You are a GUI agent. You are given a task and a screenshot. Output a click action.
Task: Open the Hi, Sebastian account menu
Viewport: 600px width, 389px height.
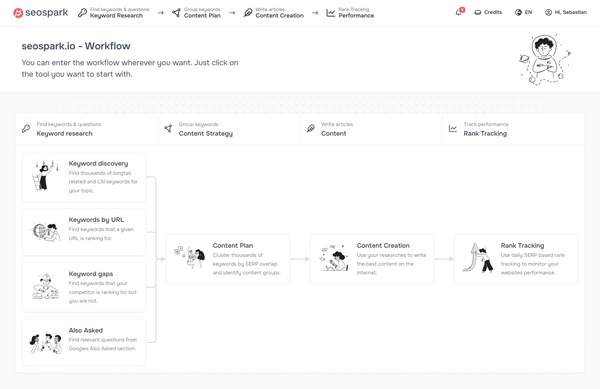click(x=566, y=12)
